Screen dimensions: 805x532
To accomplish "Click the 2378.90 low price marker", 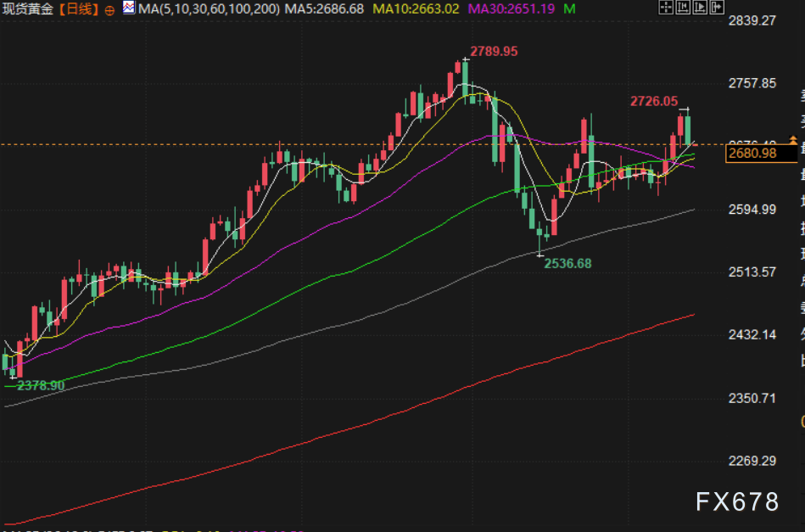I will pos(41,386).
